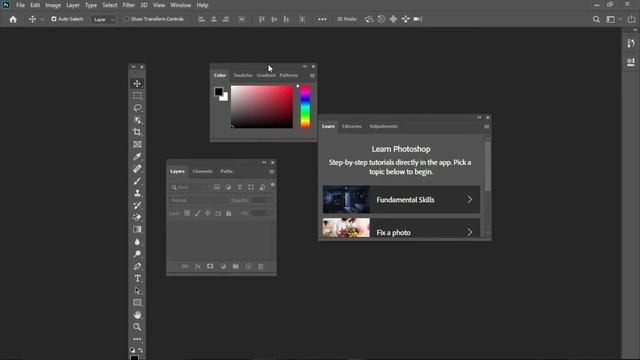The height and width of the screenshot is (360, 640).
Task: Select the Rectangular Marquee tool
Action: [137, 96]
